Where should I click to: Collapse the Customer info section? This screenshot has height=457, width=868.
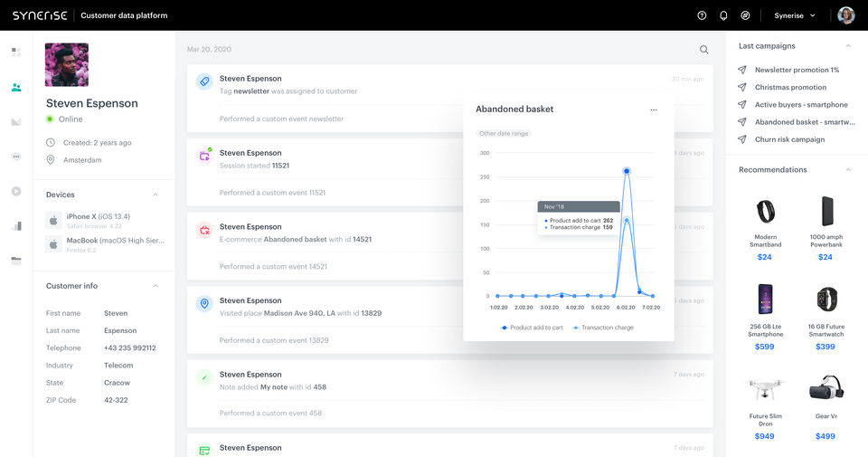(x=156, y=286)
